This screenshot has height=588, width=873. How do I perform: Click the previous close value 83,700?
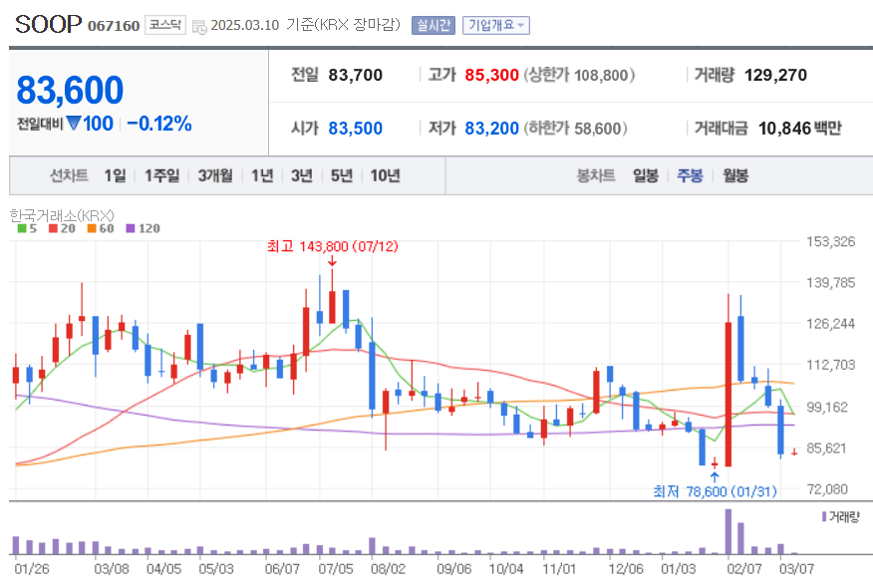coord(355,75)
